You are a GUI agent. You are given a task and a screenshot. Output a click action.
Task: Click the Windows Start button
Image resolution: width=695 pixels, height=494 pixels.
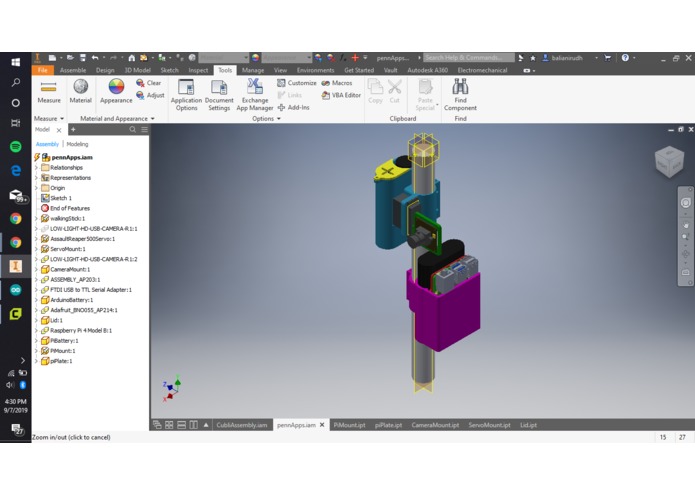pyautogui.click(x=16, y=62)
